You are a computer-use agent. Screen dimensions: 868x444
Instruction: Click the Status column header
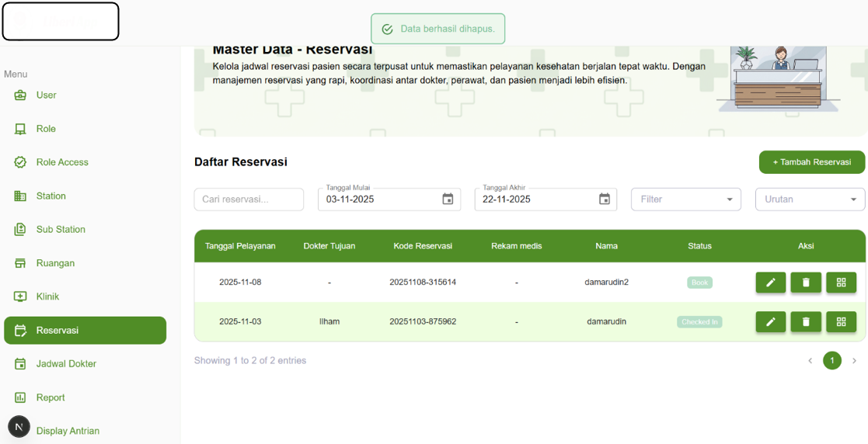point(699,246)
